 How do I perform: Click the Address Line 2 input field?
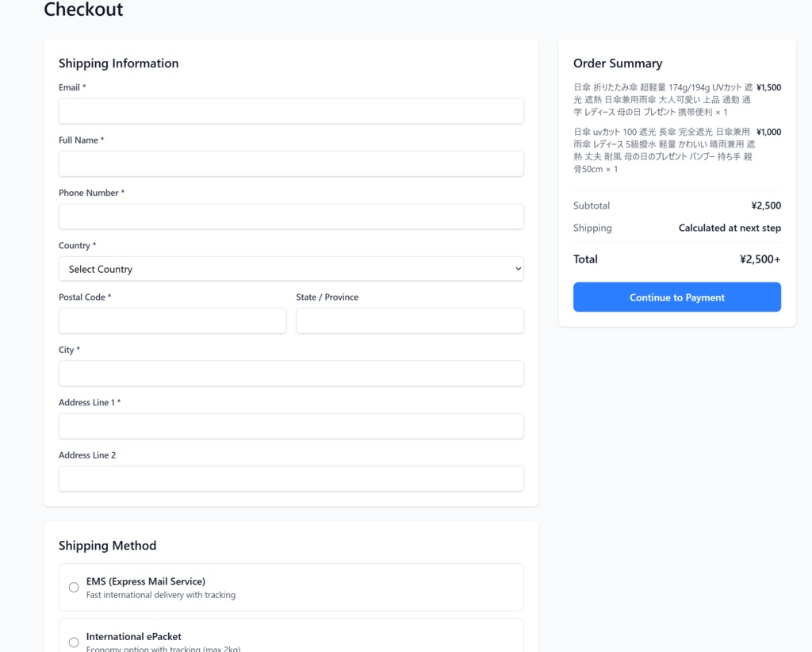290,478
